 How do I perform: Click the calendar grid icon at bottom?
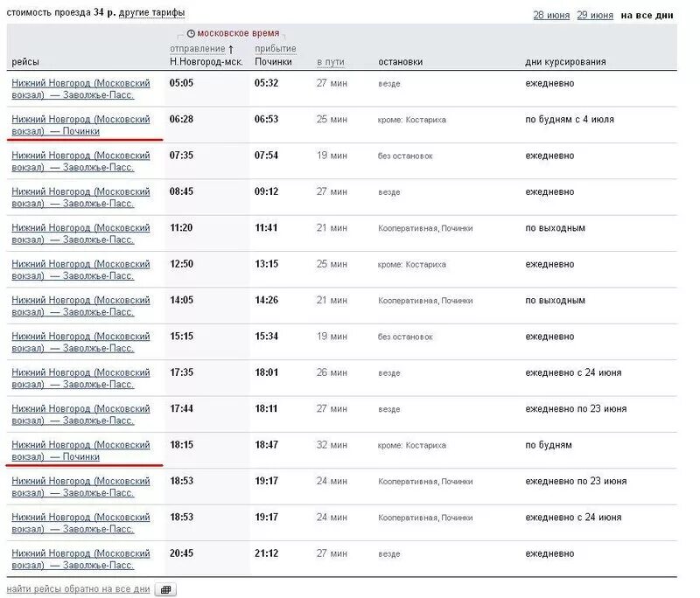click(165, 589)
